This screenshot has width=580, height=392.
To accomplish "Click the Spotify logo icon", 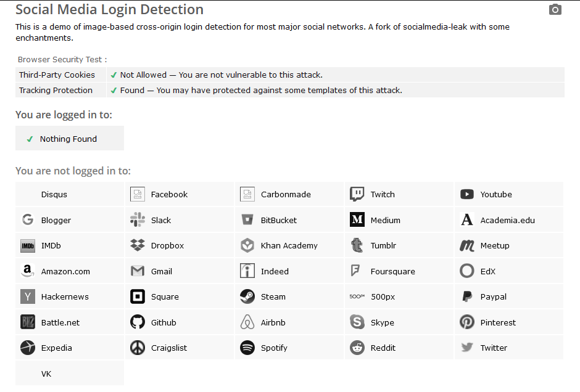I will (247, 348).
